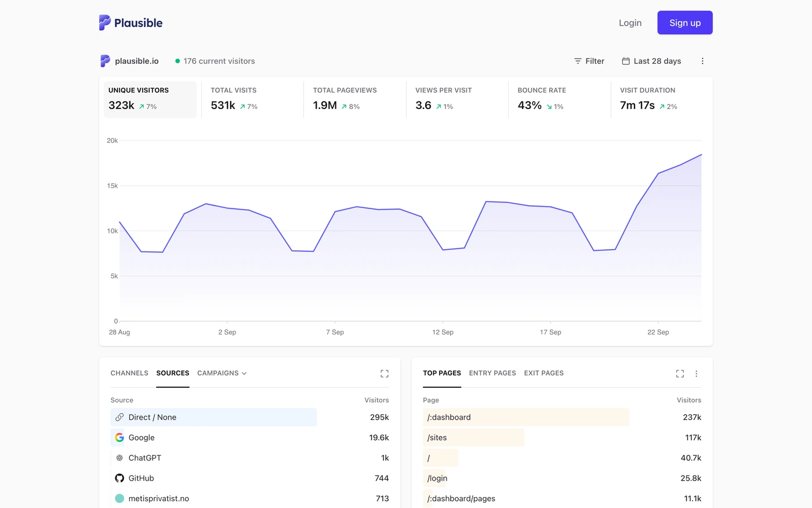This screenshot has width=812, height=508.
Task: Switch to the Exit Pages tab
Action: point(544,373)
